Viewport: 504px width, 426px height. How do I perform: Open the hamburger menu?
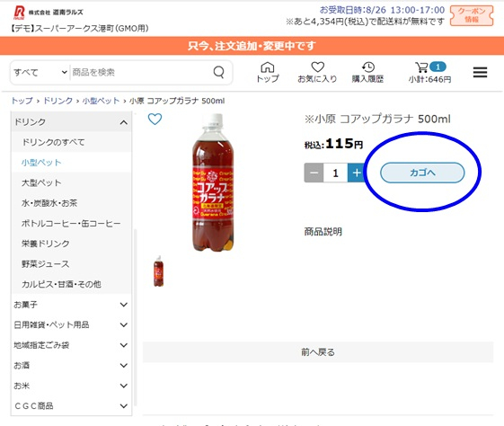tap(480, 72)
